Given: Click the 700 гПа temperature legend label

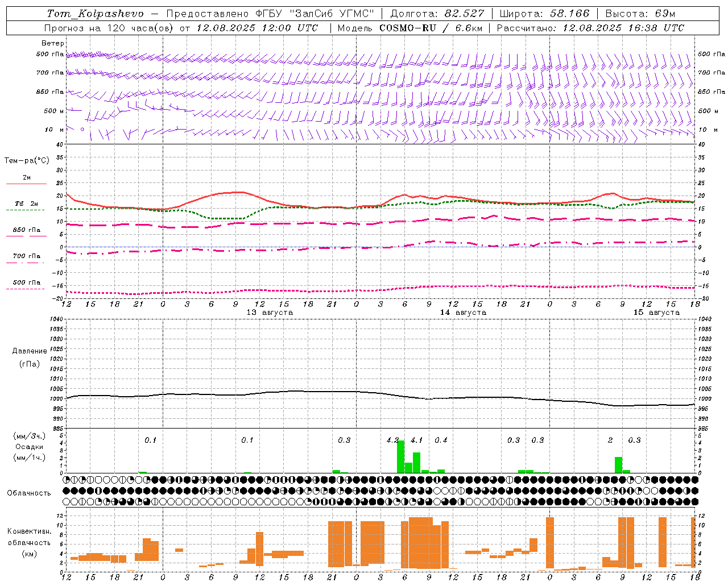Looking at the screenshot, I should 27,256.
